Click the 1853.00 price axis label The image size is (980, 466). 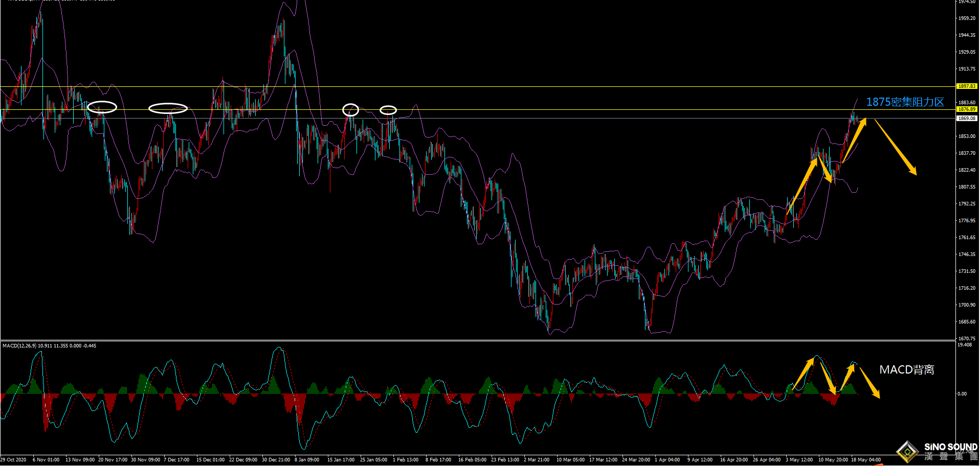[x=967, y=136]
